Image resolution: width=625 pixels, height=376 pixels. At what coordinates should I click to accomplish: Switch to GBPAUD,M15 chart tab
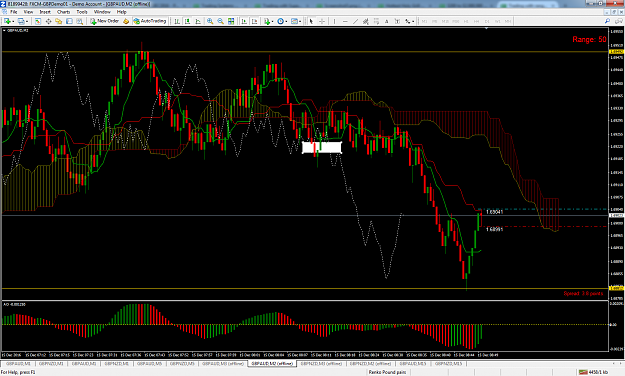pyautogui.click(x=413, y=364)
